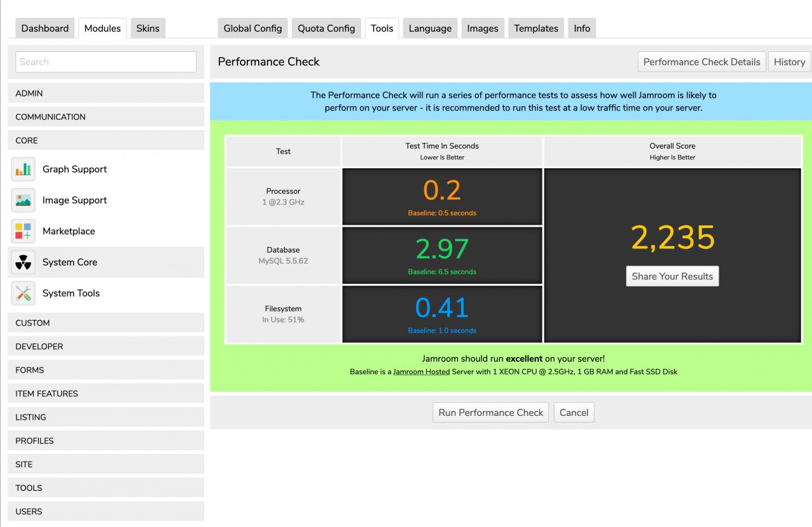Open the Skins tab
This screenshot has height=527, width=812.
tap(148, 29)
